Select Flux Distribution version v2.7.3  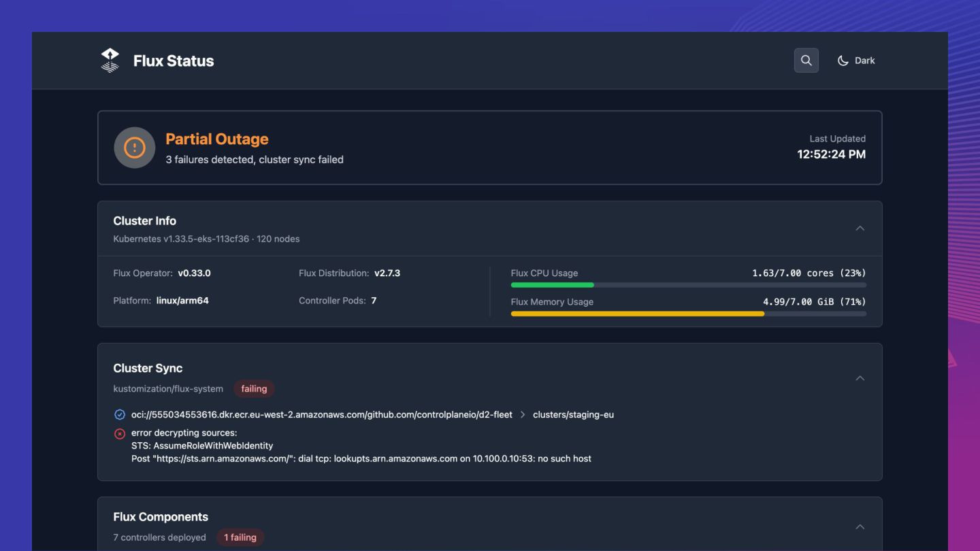coord(387,273)
